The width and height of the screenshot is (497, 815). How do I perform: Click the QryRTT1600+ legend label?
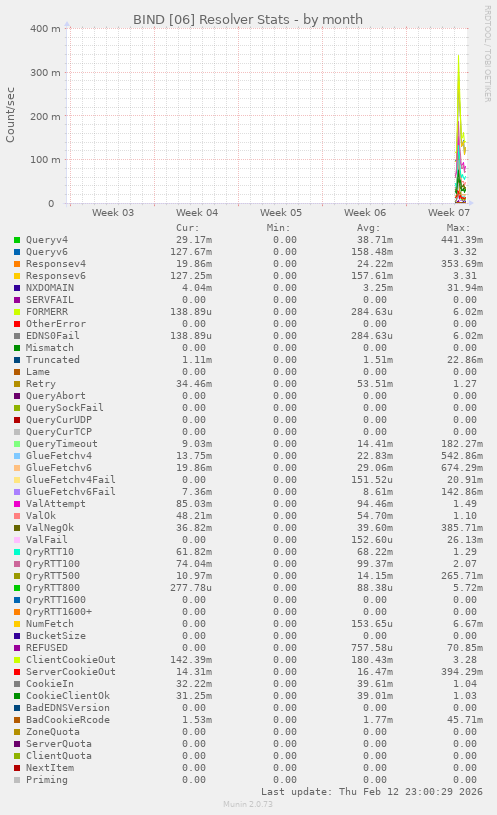click(59, 611)
